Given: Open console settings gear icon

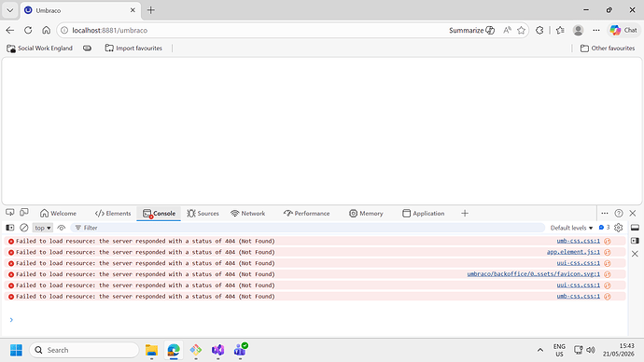Looking at the screenshot, I should [x=619, y=228].
